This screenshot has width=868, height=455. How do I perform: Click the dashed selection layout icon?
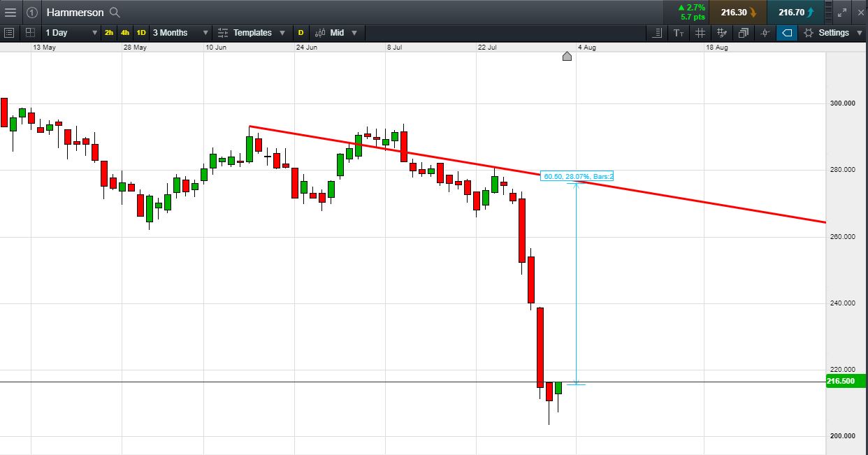pos(30,32)
